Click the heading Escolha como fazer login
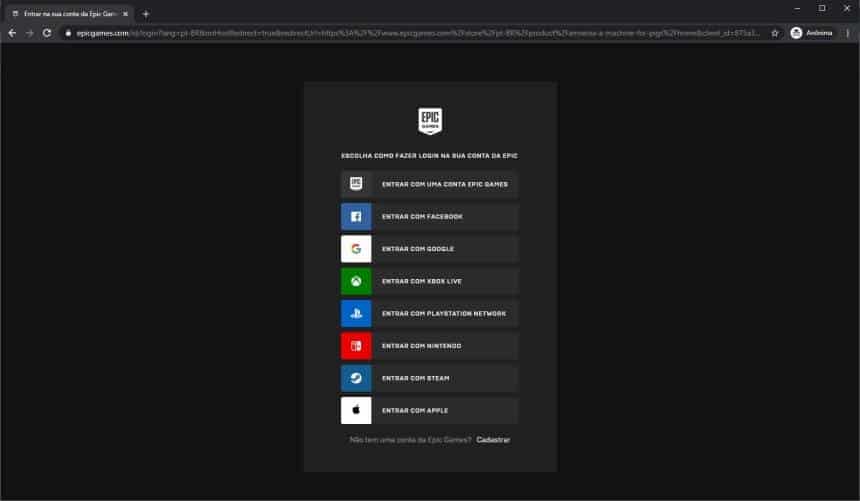Screen dimensions: 860x501 429,156
